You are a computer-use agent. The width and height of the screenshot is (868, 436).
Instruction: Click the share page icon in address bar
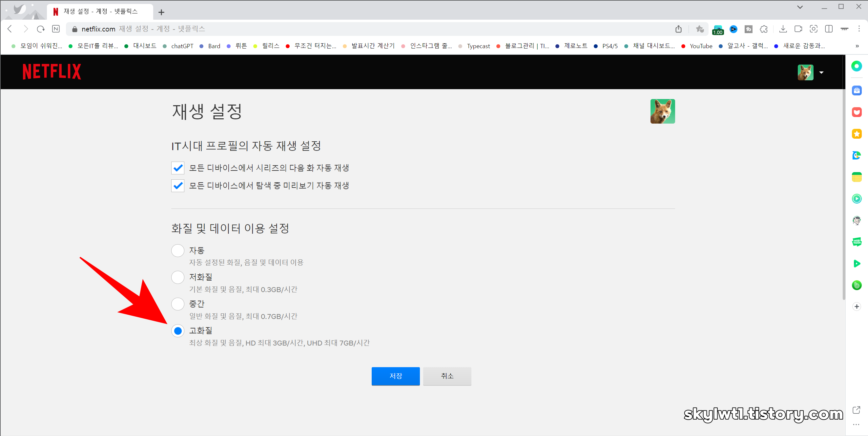[x=678, y=29]
